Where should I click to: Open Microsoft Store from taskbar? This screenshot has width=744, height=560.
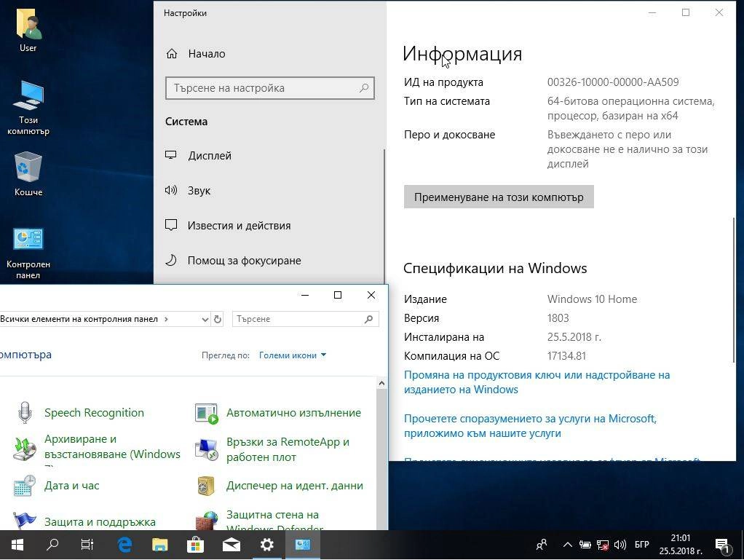pos(196,545)
